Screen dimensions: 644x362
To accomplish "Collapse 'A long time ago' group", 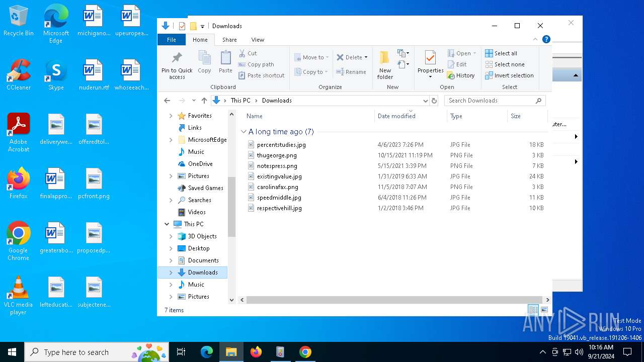I will pos(244,132).
